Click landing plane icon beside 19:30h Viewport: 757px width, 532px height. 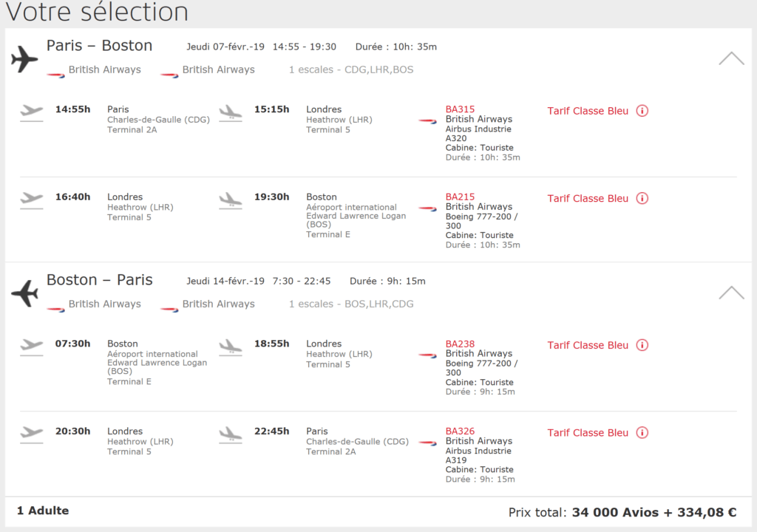click(231, 199)
